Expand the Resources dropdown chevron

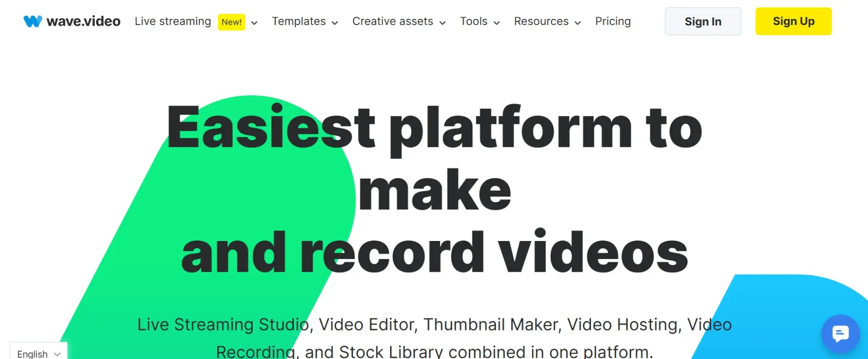pyautogui.click(x=578, y=23)
